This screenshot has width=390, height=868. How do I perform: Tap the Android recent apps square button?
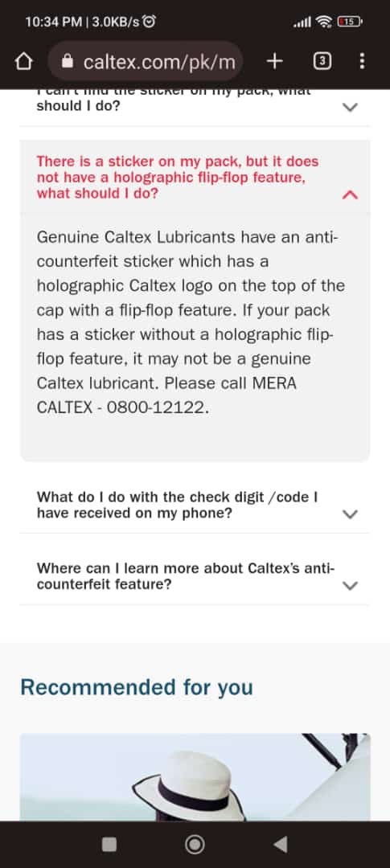tap(109, 844)
